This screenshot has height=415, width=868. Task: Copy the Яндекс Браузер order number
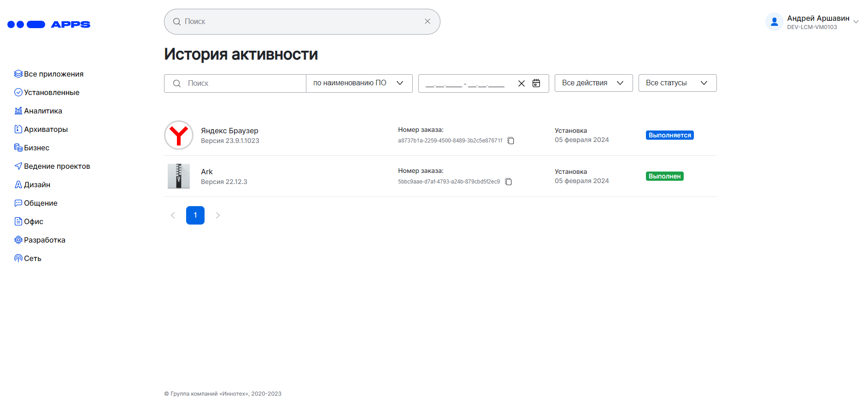click(510, 141)
